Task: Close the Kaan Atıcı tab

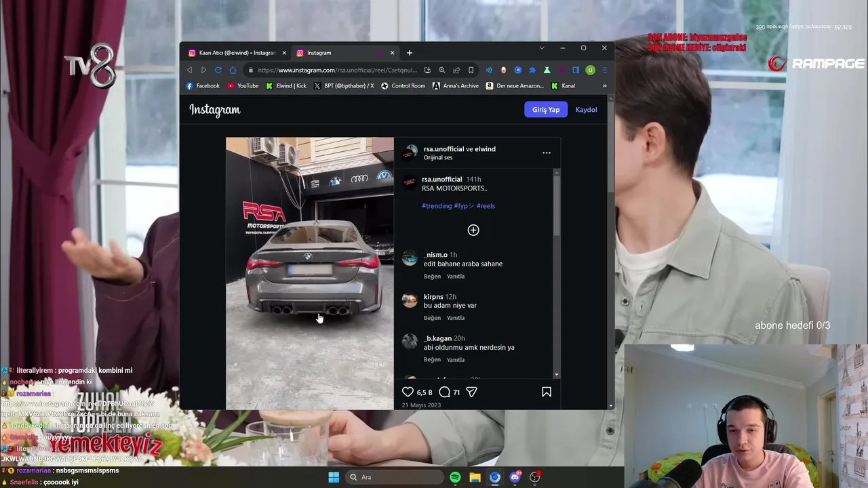Action: pyautogui.click(x=284, y=53)
